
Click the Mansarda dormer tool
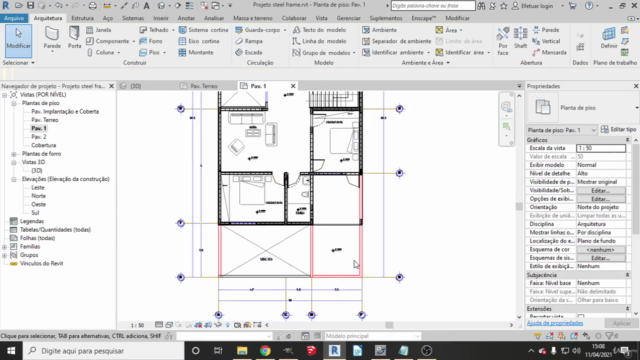point(549,52)
